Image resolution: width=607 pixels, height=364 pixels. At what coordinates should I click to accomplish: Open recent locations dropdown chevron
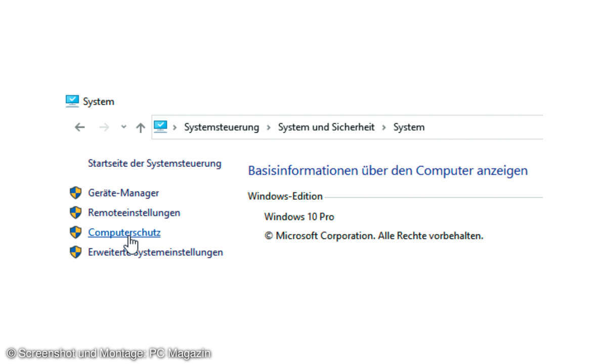pyautogui.click(x=124, y=127)
